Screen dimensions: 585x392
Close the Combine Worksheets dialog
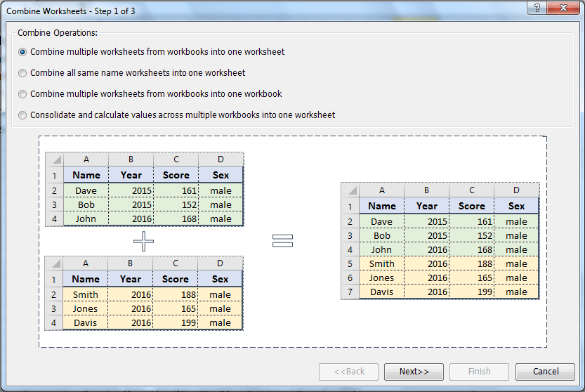564,8
